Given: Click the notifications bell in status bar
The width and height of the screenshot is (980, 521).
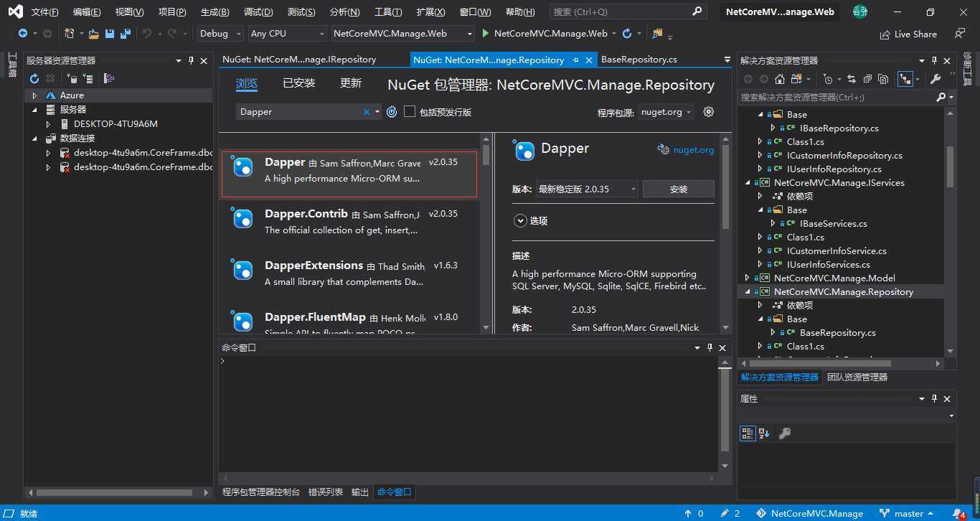Looking at the screenshot, I should pyautogui.click(x=959, y=514).
